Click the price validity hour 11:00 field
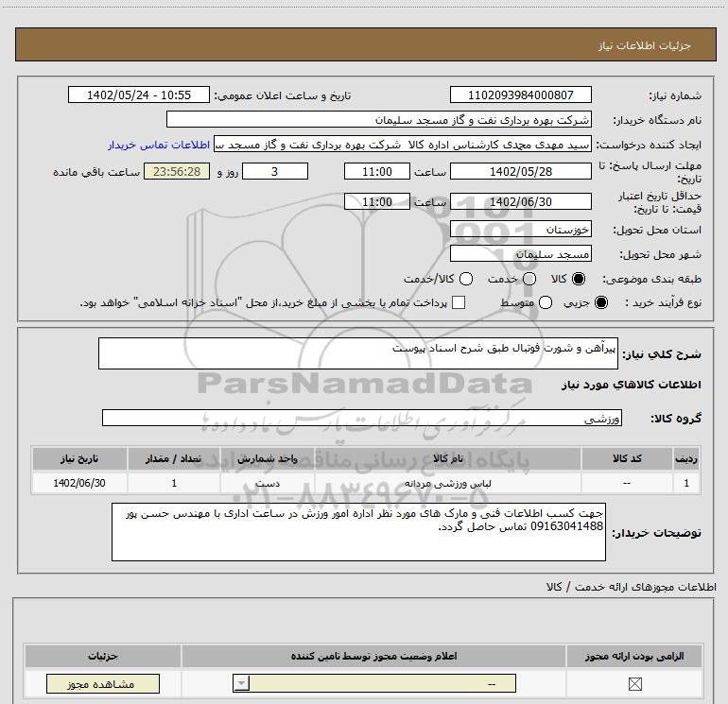The height and width of the screenshot is (704, 728). (377, 201)
